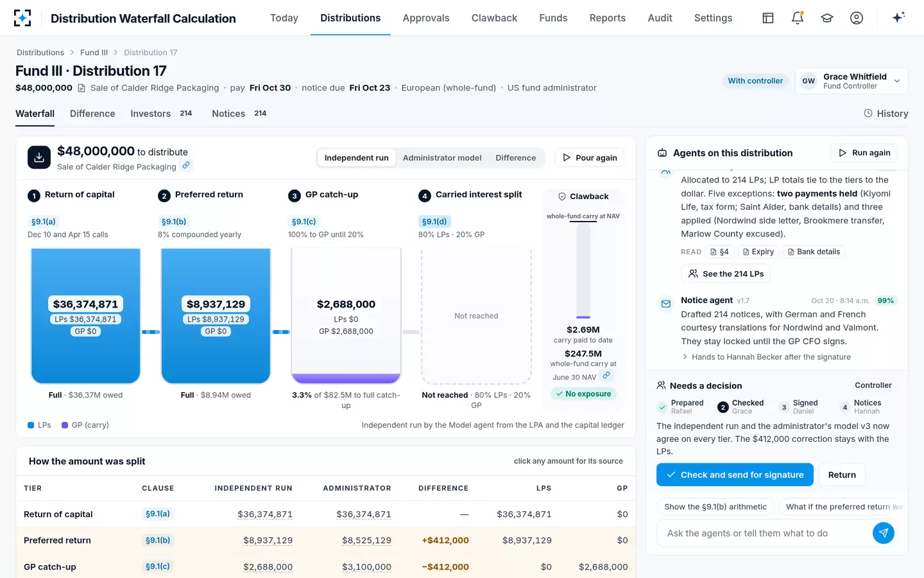Open Grace Whitfield controller dropdown
Screen dimensions: 924x578
pos(851,81)
